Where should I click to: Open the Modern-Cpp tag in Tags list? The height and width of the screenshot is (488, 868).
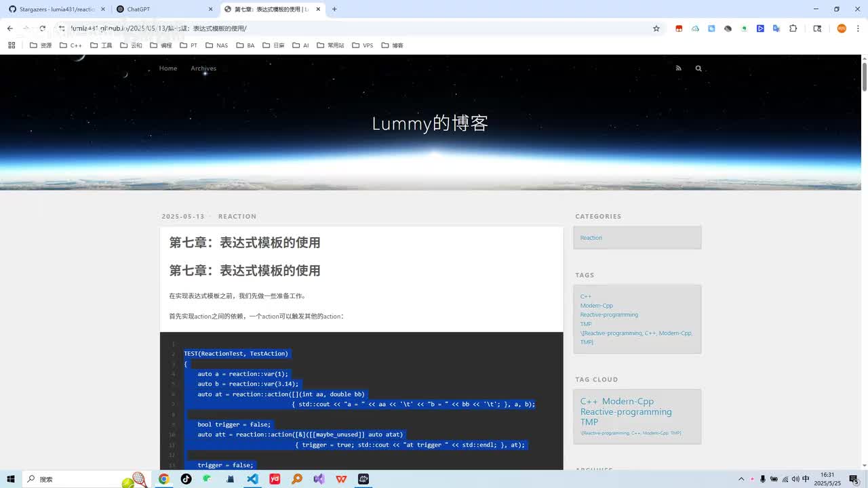tap(597, 306)
